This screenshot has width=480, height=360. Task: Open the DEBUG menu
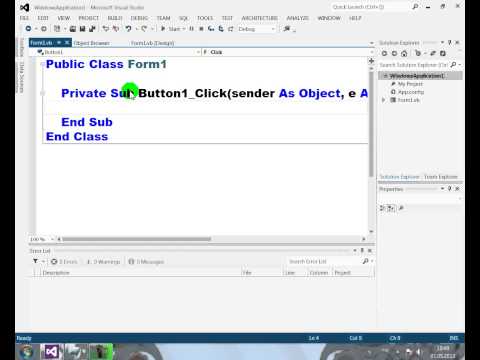click(x=139, y=18)
